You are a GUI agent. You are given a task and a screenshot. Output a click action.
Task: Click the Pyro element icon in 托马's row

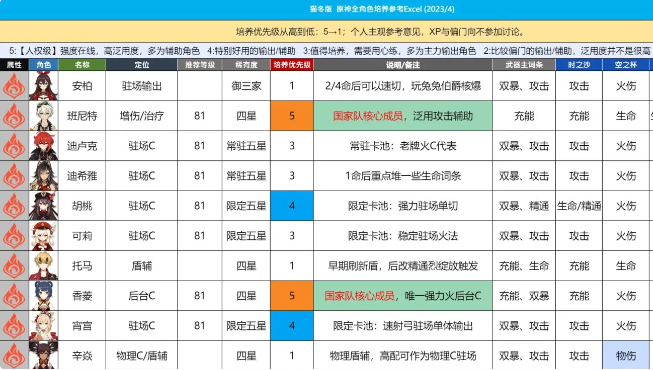14,266
